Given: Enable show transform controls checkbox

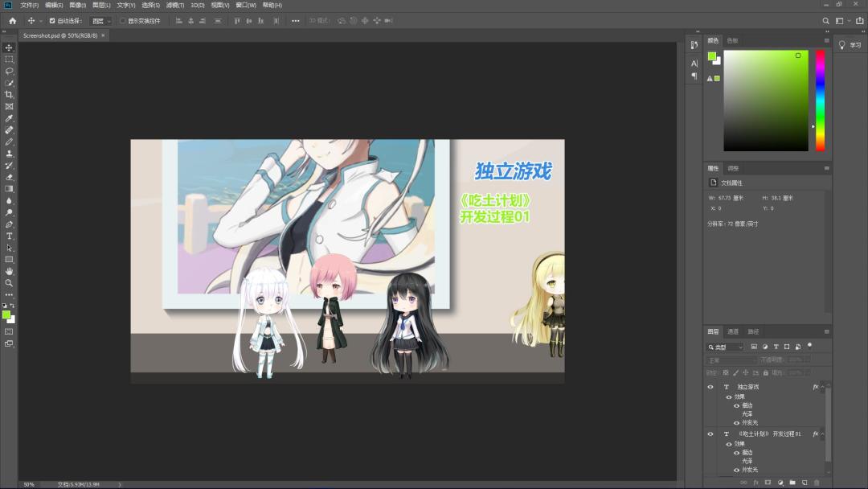Looking at the screenshot, I should pyautogui.click(x=123, y=21).
